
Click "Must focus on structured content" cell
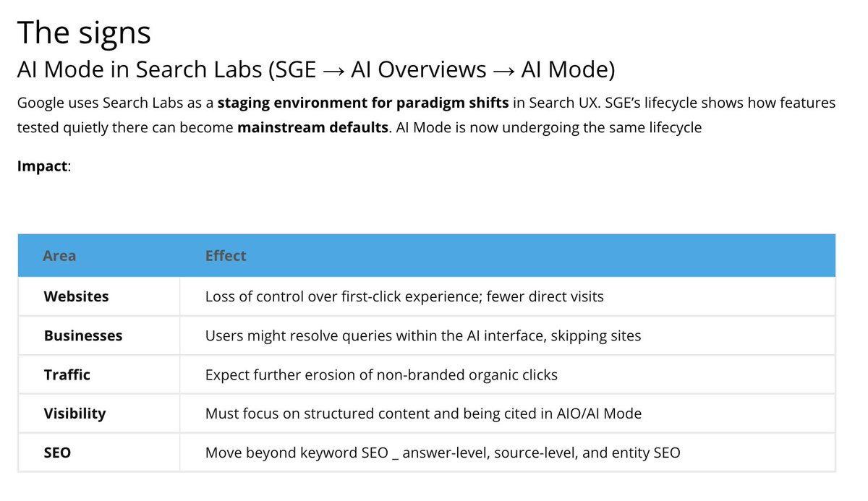(x=423, y=414)
